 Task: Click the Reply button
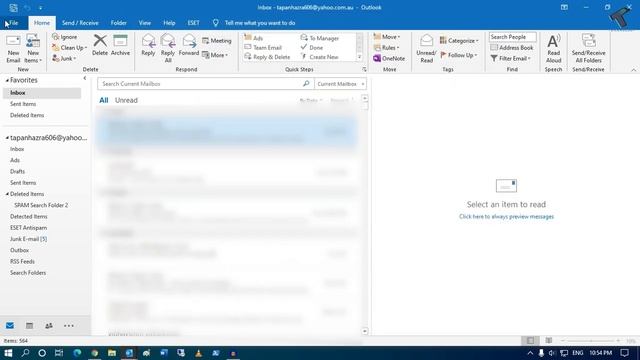[x=148, y=45]
